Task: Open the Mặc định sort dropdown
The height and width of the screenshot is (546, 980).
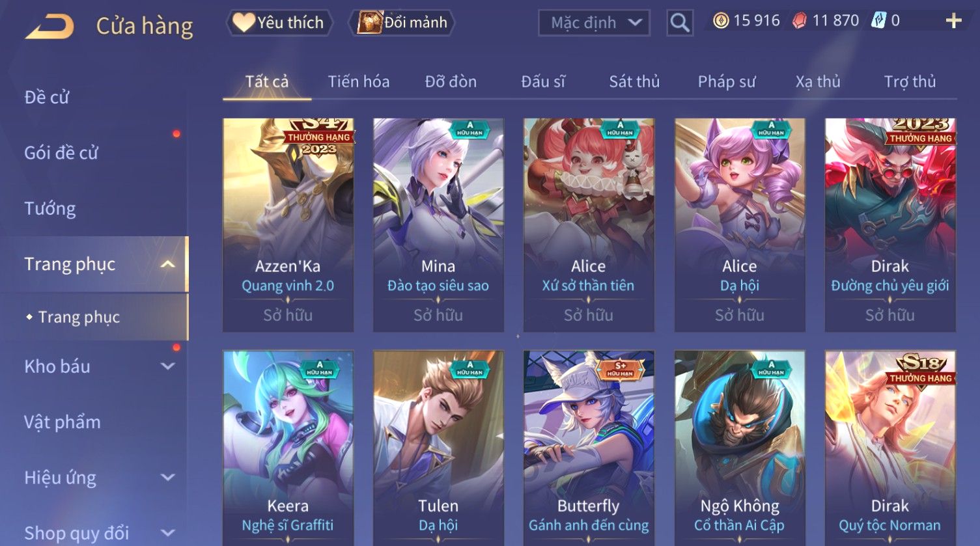Action: pos(594,23)
